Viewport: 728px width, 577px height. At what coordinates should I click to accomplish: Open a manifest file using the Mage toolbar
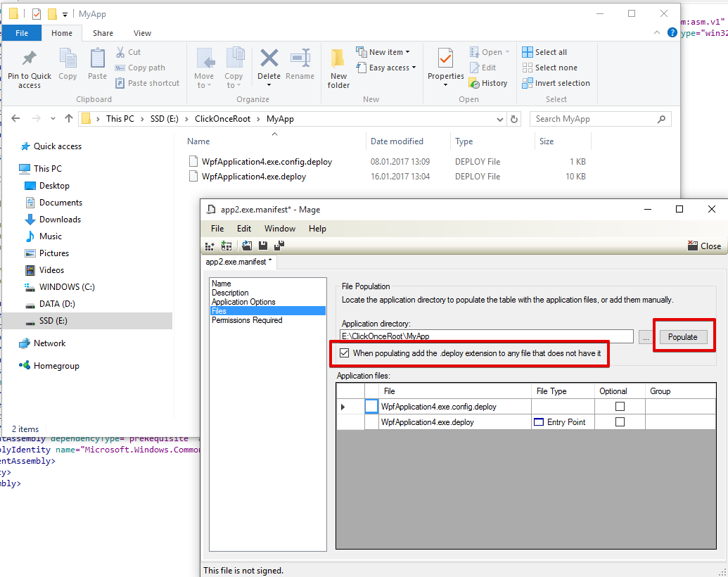click(246, 246)
